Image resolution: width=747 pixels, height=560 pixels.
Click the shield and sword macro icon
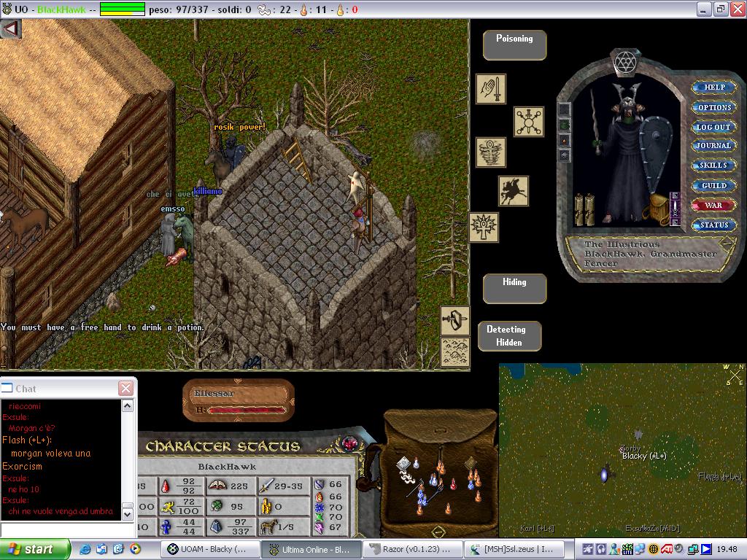click(455, 321)
